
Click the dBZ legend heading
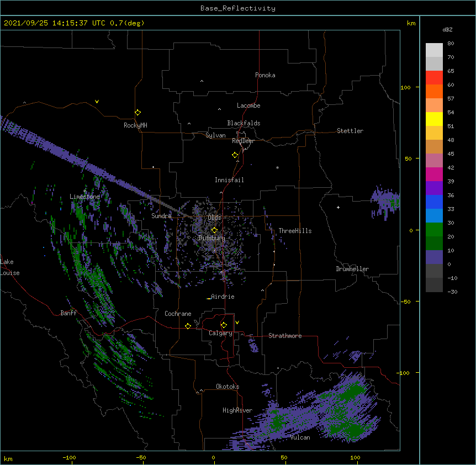point(447,30)
